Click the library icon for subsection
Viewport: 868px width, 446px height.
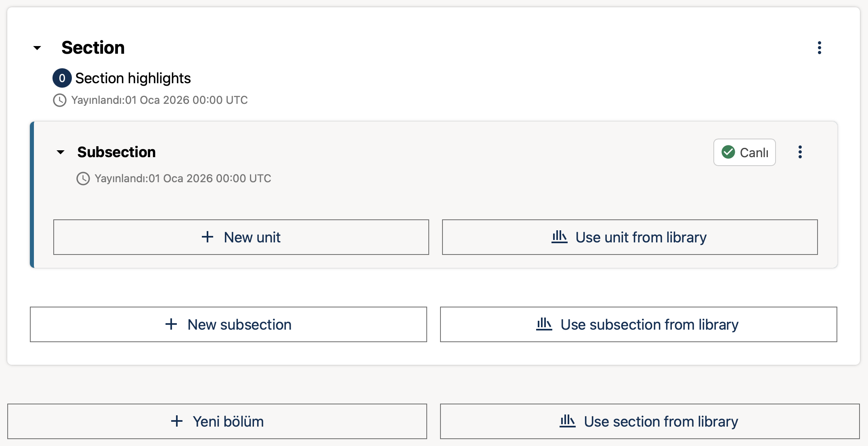544,324
